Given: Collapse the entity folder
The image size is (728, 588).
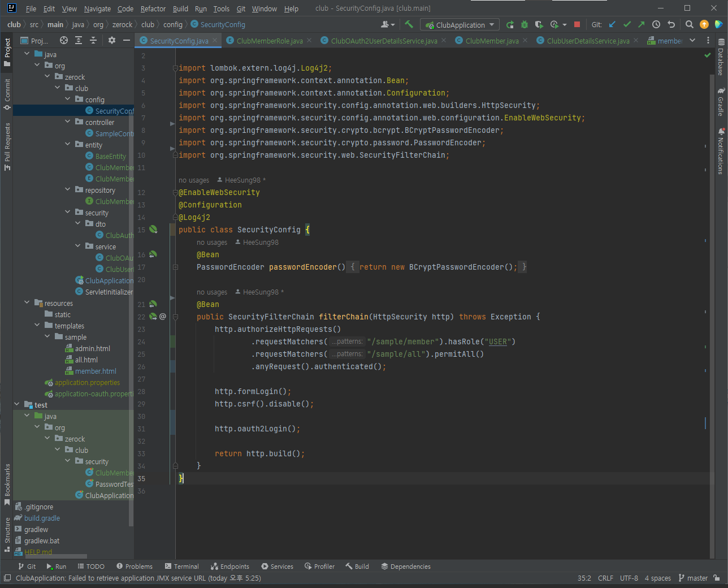Looking at the screenshot, I should point(68,144).
